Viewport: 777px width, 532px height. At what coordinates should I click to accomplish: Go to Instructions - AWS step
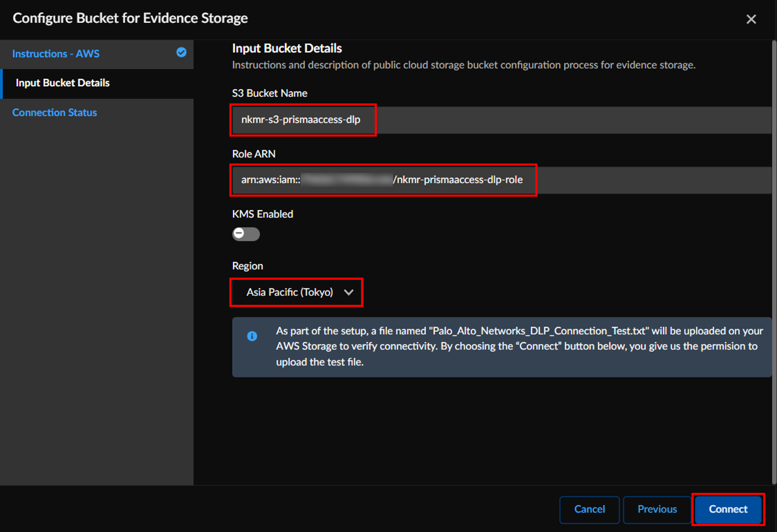56,54
